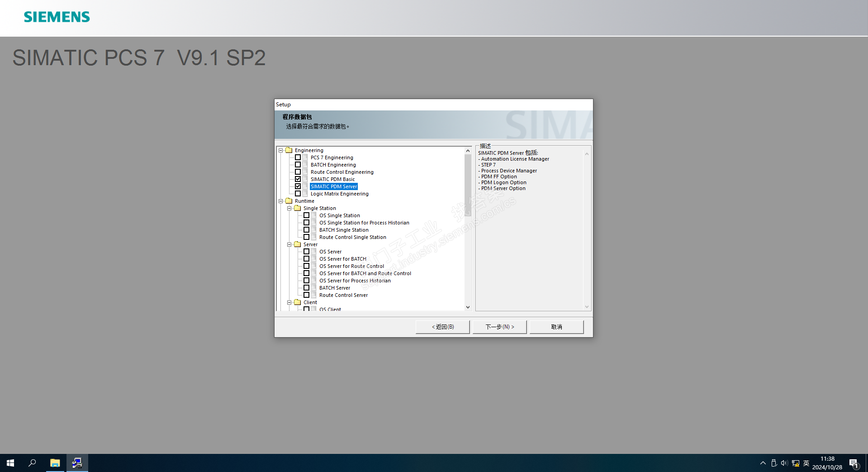Image resolution: width=868 pixels, height=472 pixels.
Task: Select the 'OS Single Station for Process Historian' label
Action: (364, 223)
